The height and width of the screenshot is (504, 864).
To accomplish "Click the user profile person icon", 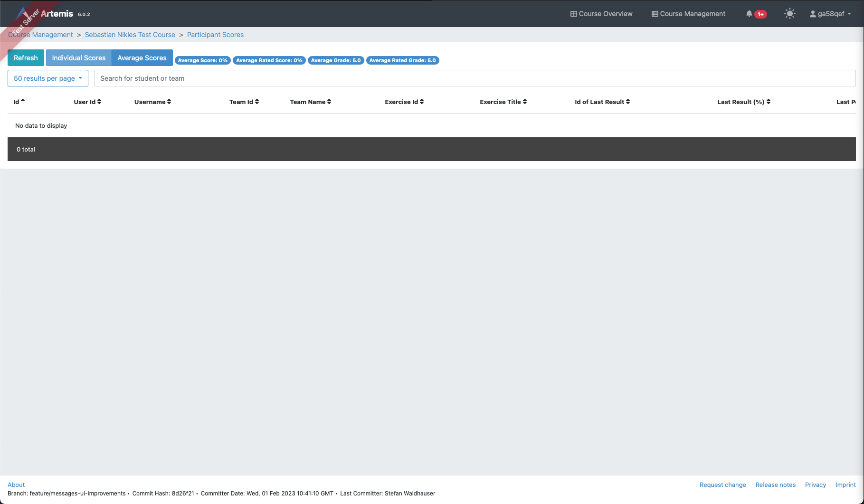I will 812,13.
